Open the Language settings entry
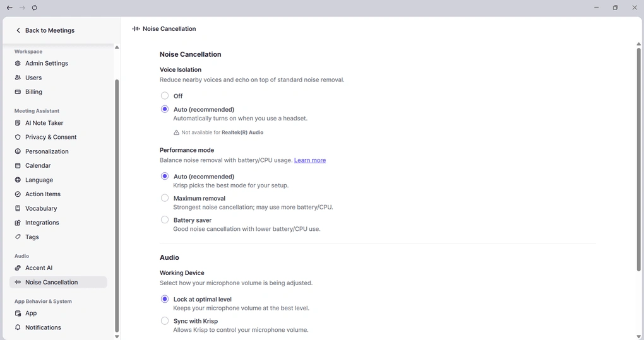This screenshot has width=644, height=340. coord(58,180)
